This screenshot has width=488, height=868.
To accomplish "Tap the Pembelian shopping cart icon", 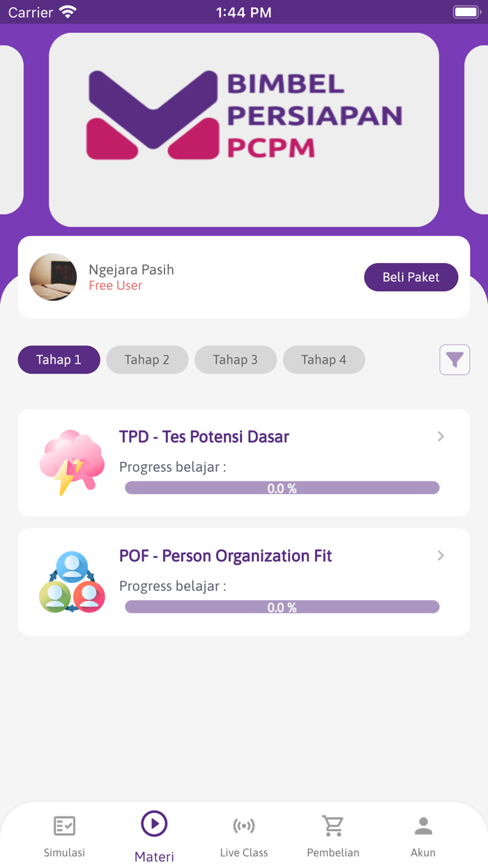I will click(333, 826).
